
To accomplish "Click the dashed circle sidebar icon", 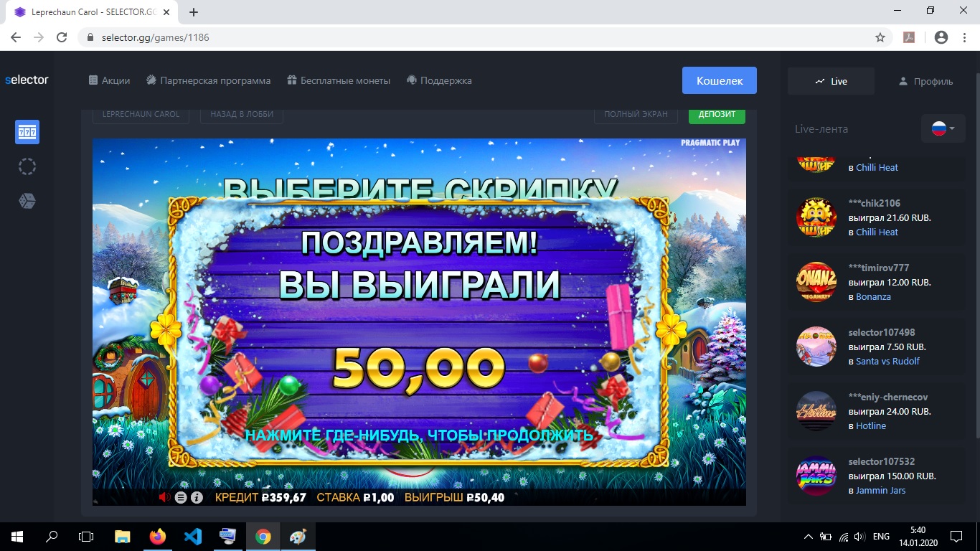I will [27, 166].
